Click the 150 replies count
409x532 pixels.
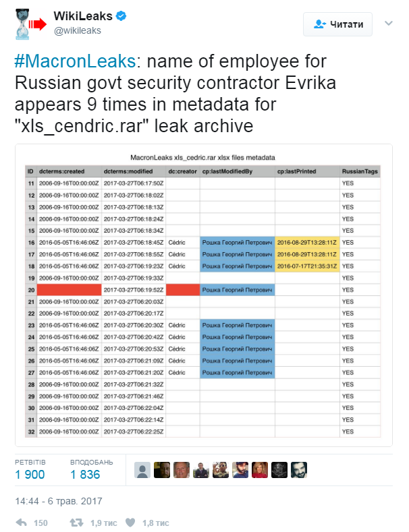40,523
